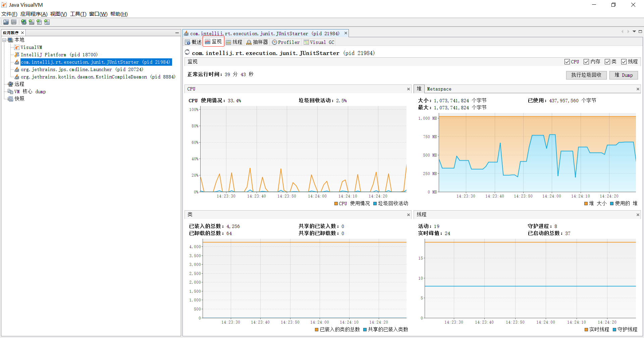Click the orange CPU 使用情况 legend swatch

[336, 204]
